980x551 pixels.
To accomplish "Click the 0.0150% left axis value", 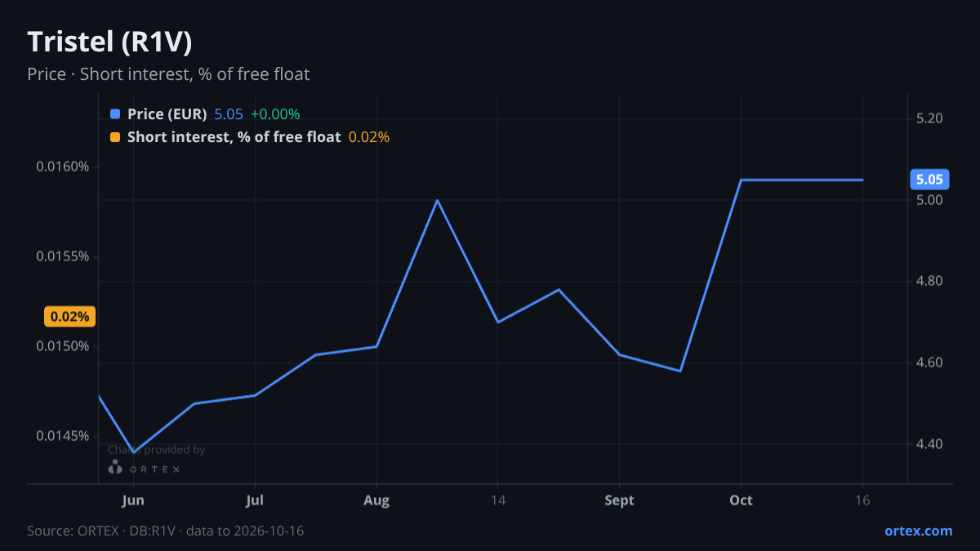I will point(62,346).
